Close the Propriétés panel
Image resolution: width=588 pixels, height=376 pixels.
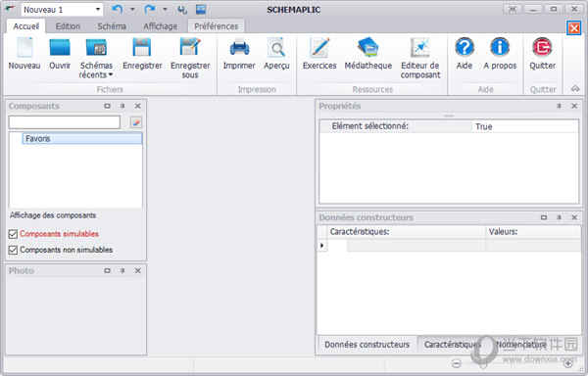click(x=574, y=106)
